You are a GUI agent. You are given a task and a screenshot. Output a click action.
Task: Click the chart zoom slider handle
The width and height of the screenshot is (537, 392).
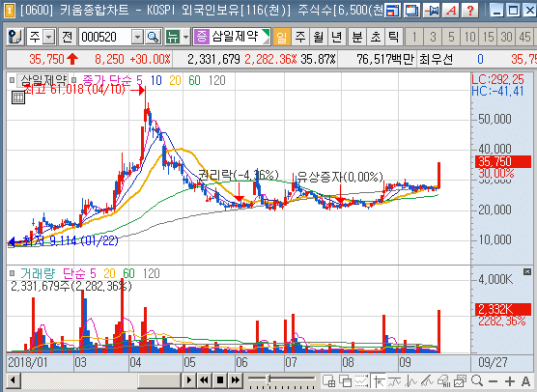(x=269, y=378)
